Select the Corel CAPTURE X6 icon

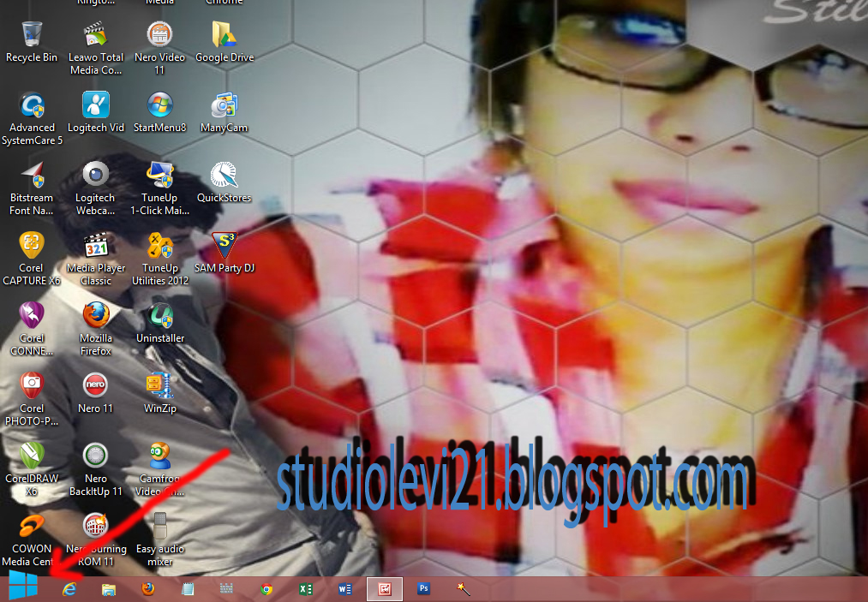coord(32,259)
